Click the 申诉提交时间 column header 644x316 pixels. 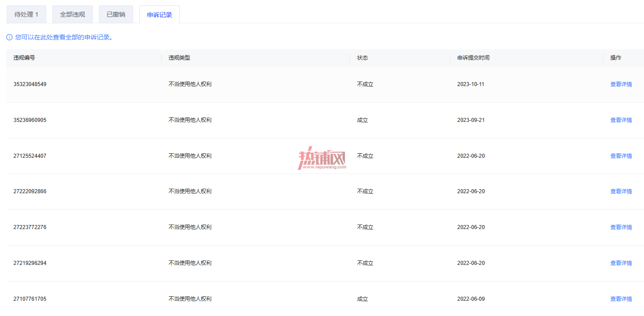473,58
